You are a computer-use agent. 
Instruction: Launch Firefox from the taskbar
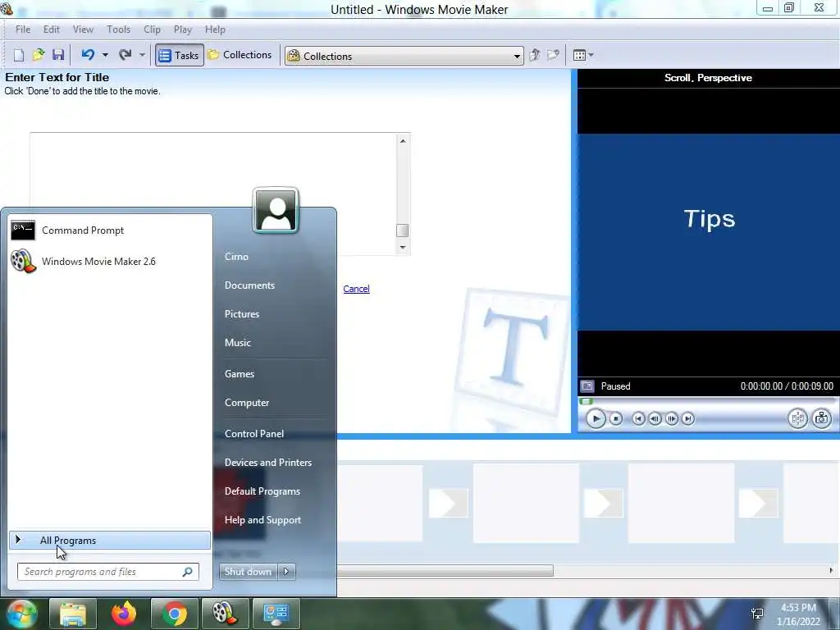pyautogui.click(x=124, y=614)
